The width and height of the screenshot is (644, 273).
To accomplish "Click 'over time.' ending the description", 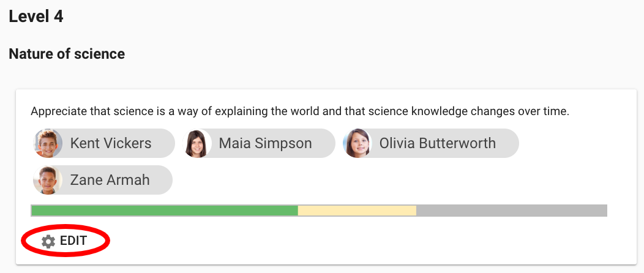I will click(544, 112).
